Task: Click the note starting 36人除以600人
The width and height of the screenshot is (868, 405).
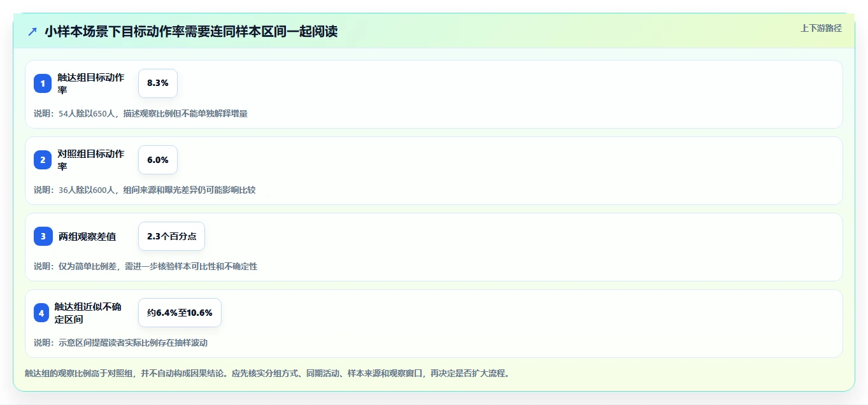Action: coord(145,190)
